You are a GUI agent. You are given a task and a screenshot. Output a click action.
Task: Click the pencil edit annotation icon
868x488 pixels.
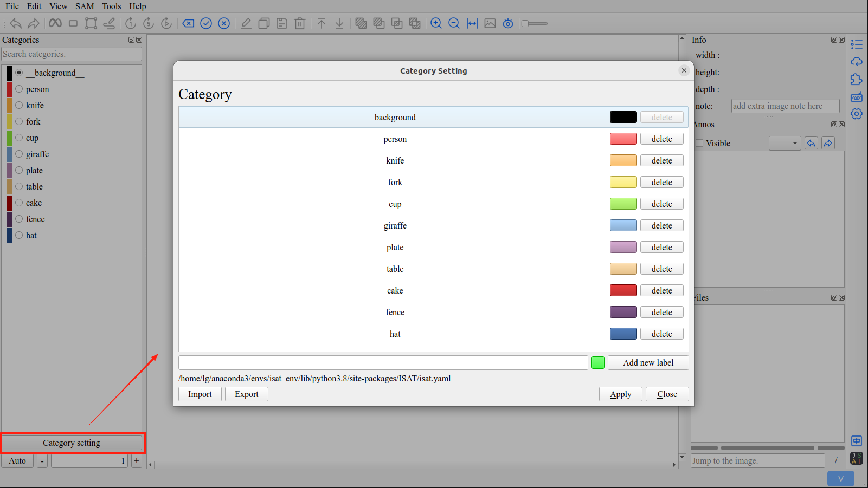pyautogui.click(x=246, y=23)
